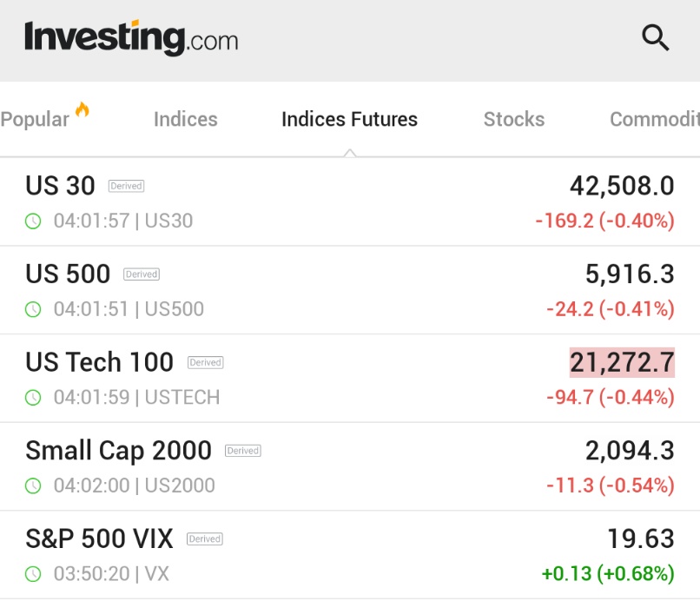700x601 pixels.
Task: Click the Investing.com logo
Action: 131,38
